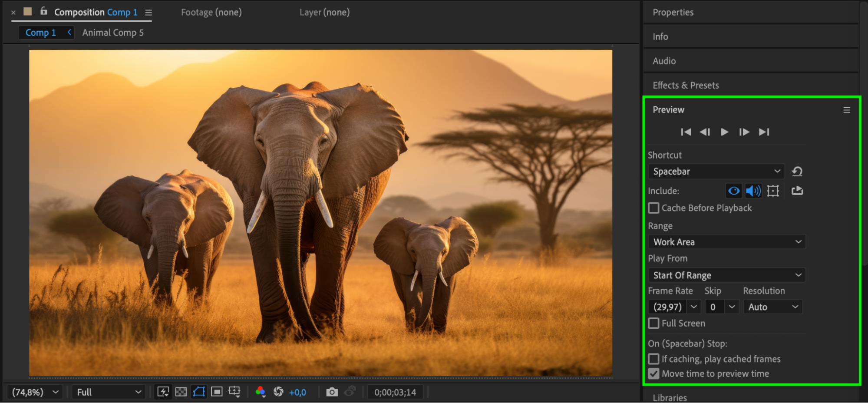Toggle video inclusion eye icon
The height and width of the screenshot is (403, 868).
734,191
